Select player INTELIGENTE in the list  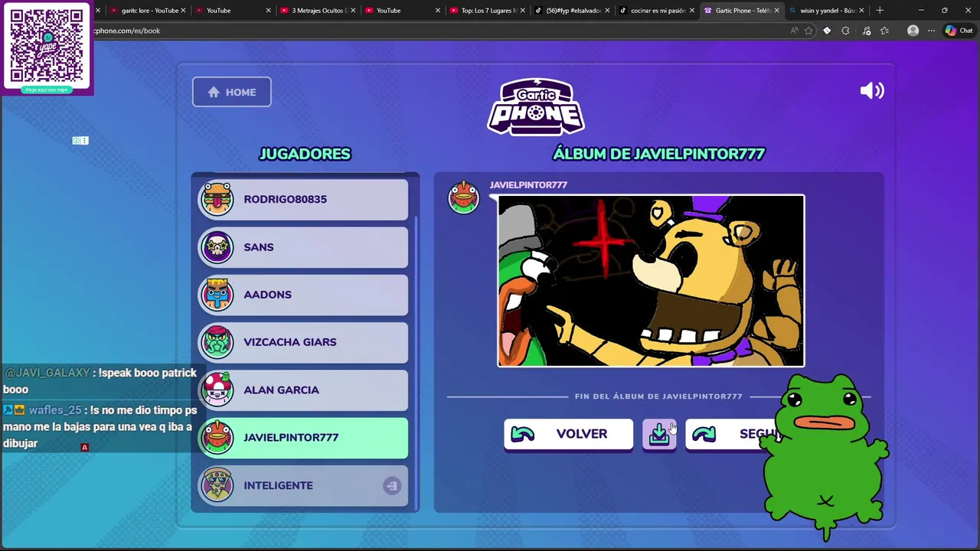(304, 485)
